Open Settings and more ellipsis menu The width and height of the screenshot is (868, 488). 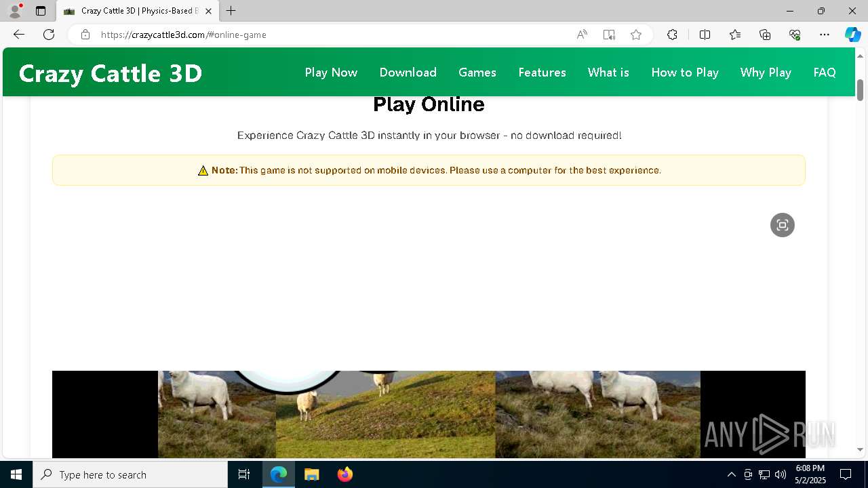(x=825, y=35)
